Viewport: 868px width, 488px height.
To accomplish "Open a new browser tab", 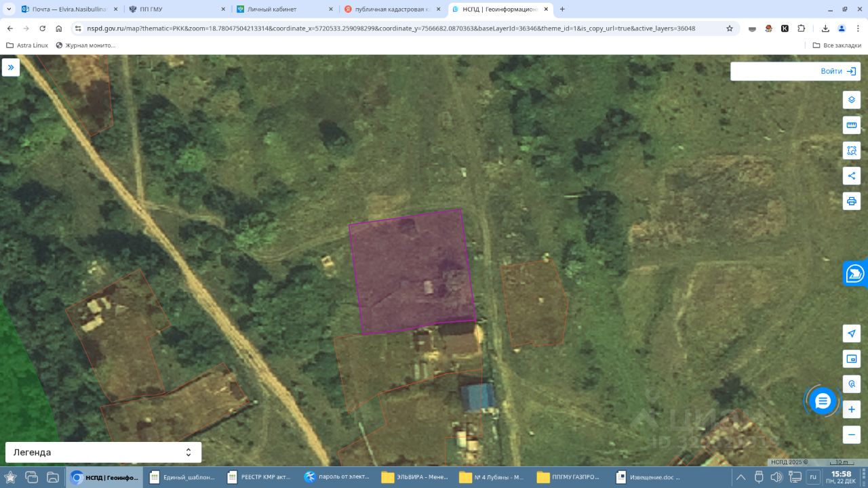I will coord(562,9).
